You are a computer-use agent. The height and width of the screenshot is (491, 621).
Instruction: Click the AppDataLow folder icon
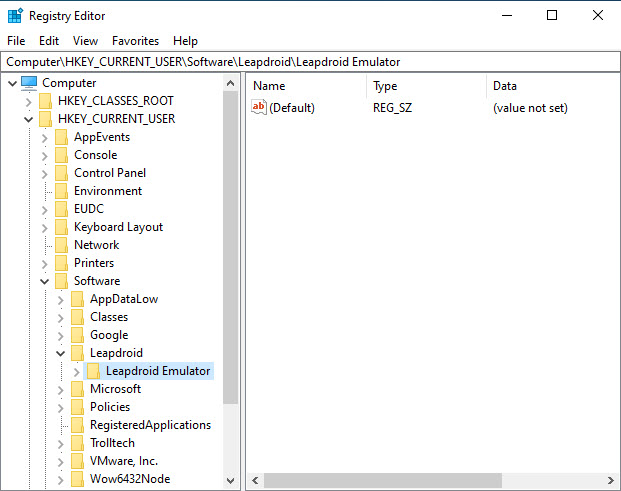77,299
